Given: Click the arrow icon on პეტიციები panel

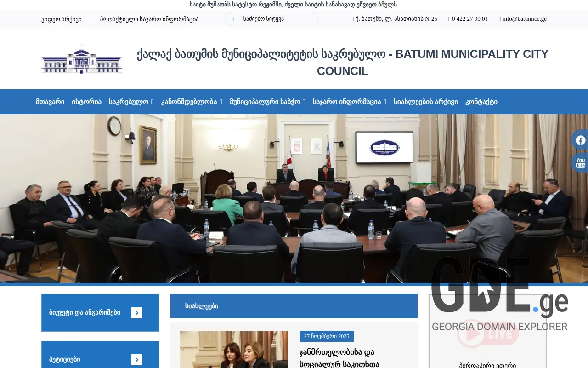Looking at the screenshot, I should 137,359.
